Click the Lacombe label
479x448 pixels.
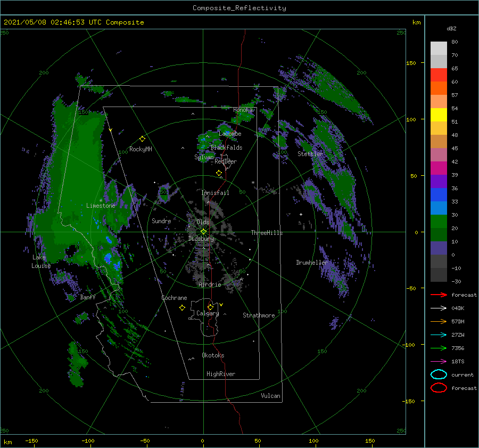tap(230, 134)
